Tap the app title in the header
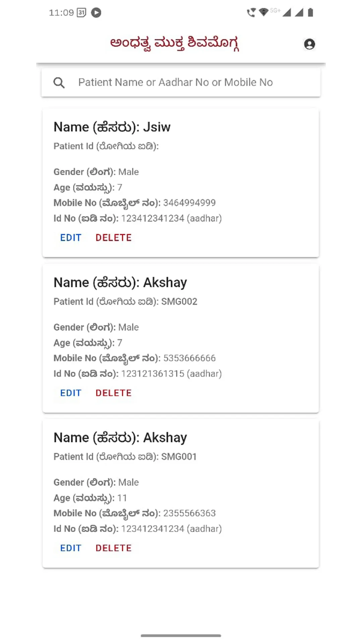The height and width of the screenshot is (644, 362). 174,44
